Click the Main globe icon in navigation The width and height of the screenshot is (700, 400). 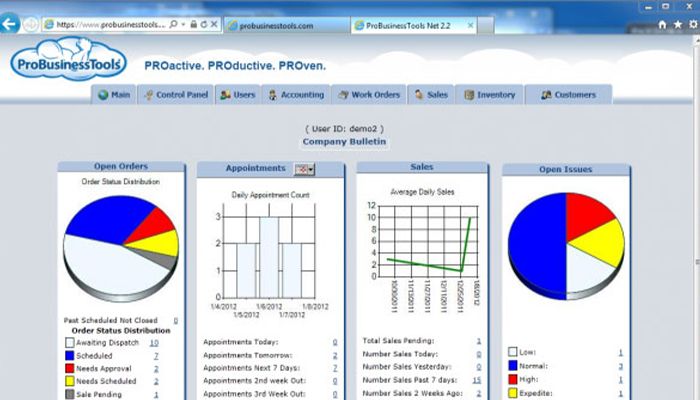coord(103,95)
